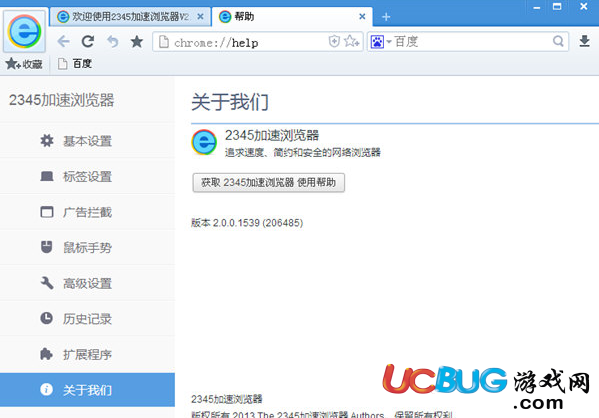
Task: Open 基本设置 in the sidebar
Action: click(x=87, y=141)
